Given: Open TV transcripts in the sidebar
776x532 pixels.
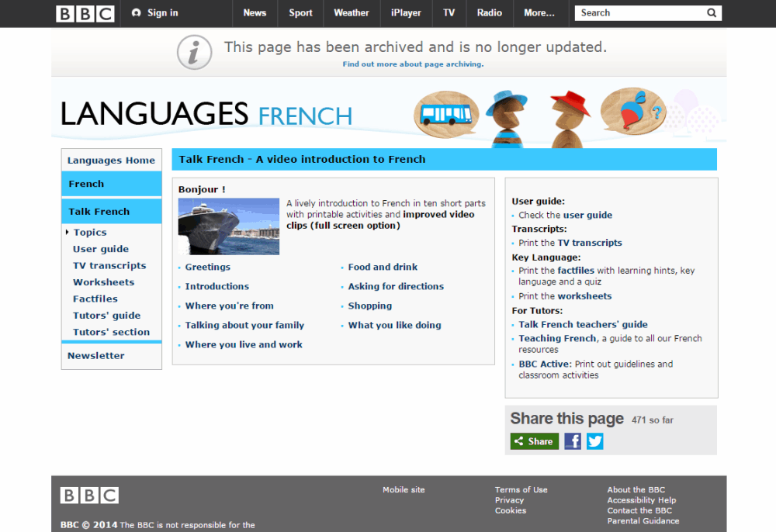Looking at the screenshot, I should 110,265.
